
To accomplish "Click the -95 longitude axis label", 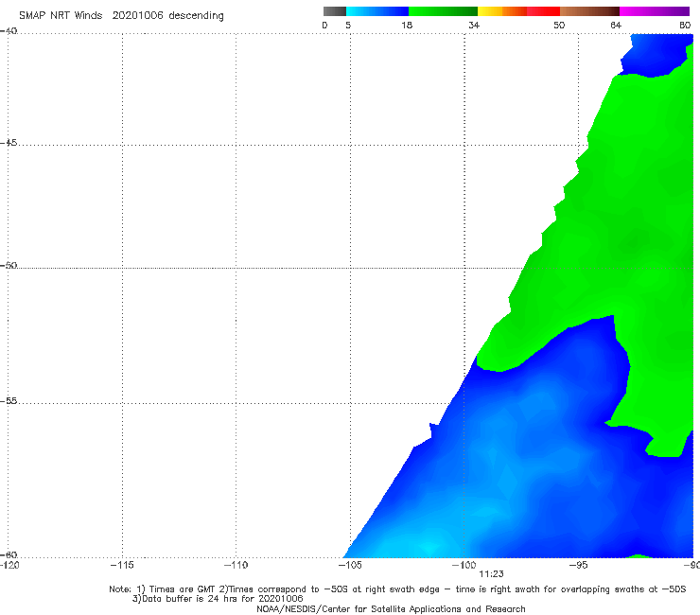I will point(578,565).
